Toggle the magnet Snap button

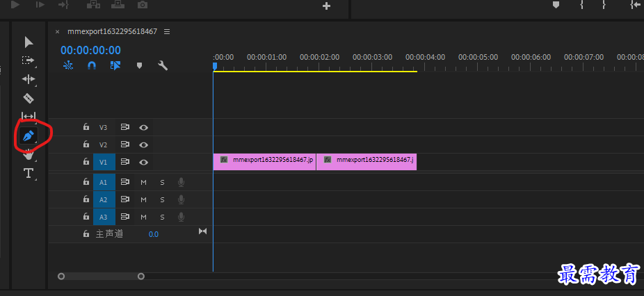[92, 65]
